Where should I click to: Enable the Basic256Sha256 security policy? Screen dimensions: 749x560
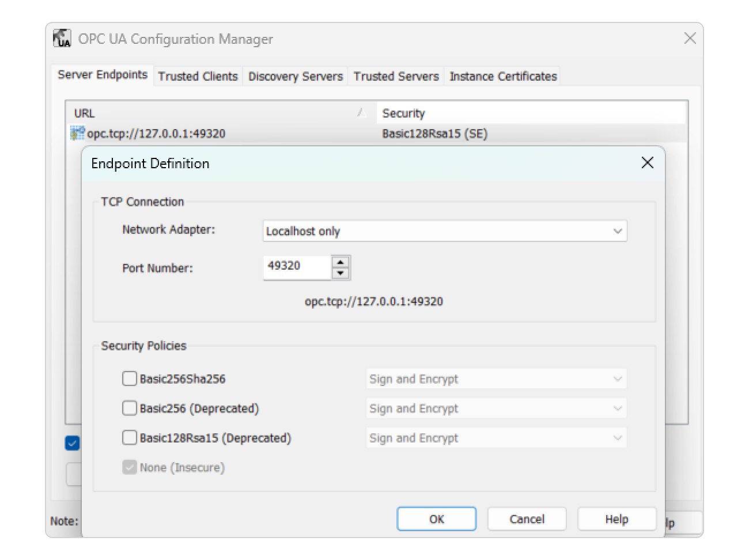point(130,379)
